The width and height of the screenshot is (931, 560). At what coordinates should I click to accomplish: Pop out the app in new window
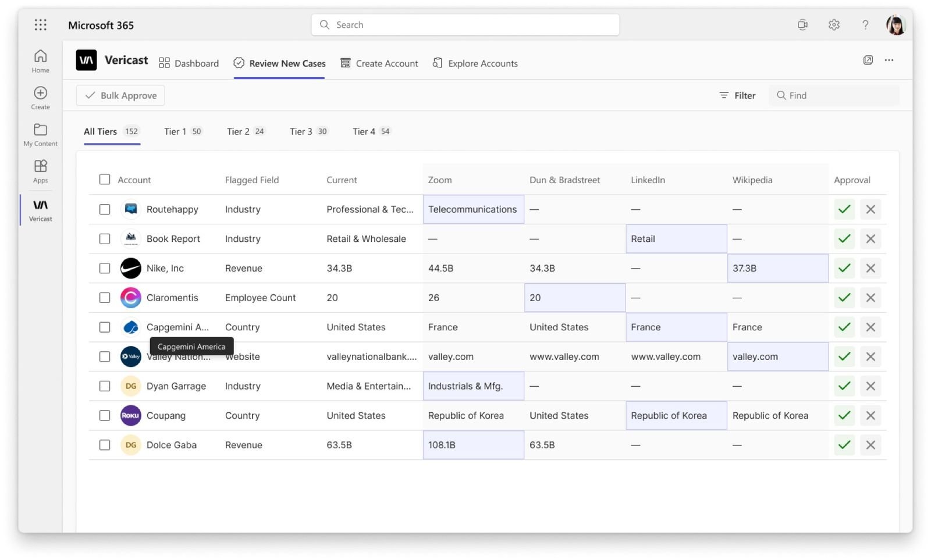point(868,60)
